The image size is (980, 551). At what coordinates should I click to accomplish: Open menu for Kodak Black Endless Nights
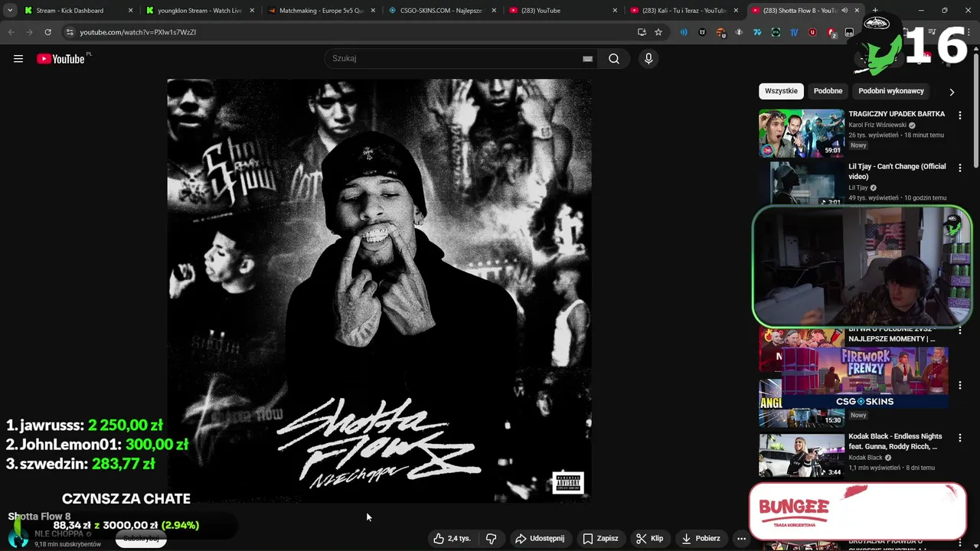(x=960, y=439)
